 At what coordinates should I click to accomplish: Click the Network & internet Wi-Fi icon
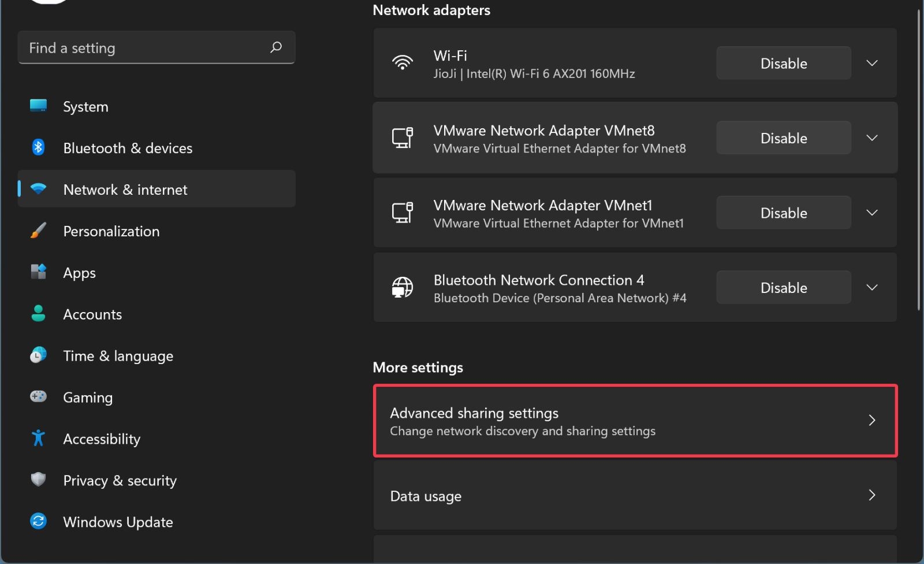point(38,189)
